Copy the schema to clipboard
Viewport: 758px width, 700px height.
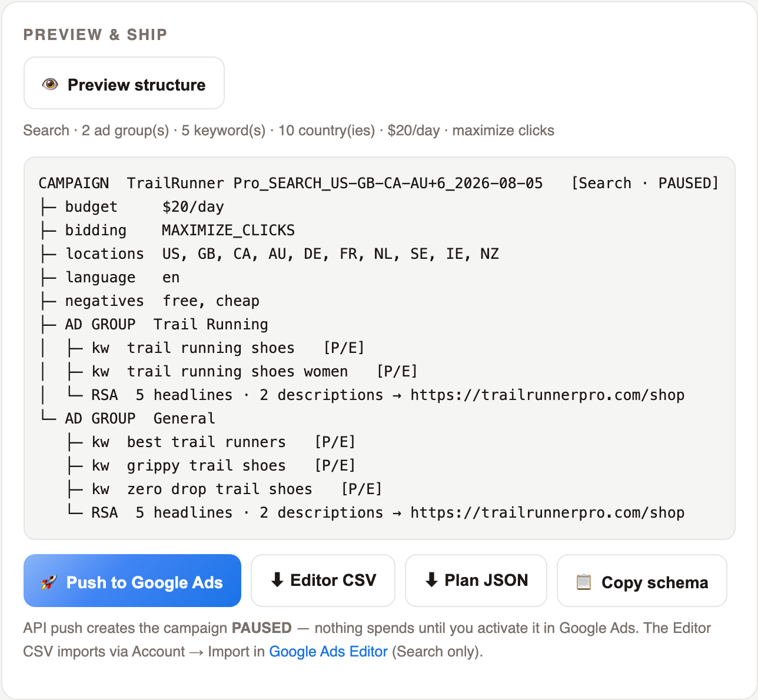(642, 581)
